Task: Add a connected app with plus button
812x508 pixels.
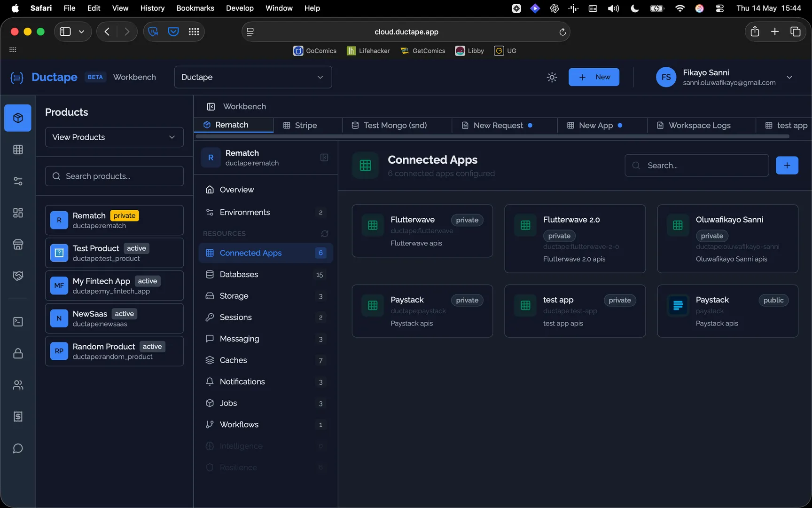Action: [787, 166]
